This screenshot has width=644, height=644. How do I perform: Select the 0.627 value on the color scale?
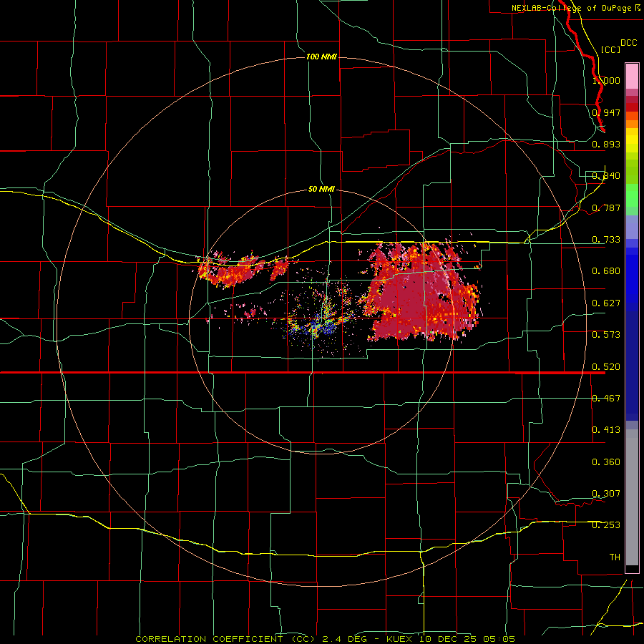click(606, 303)
